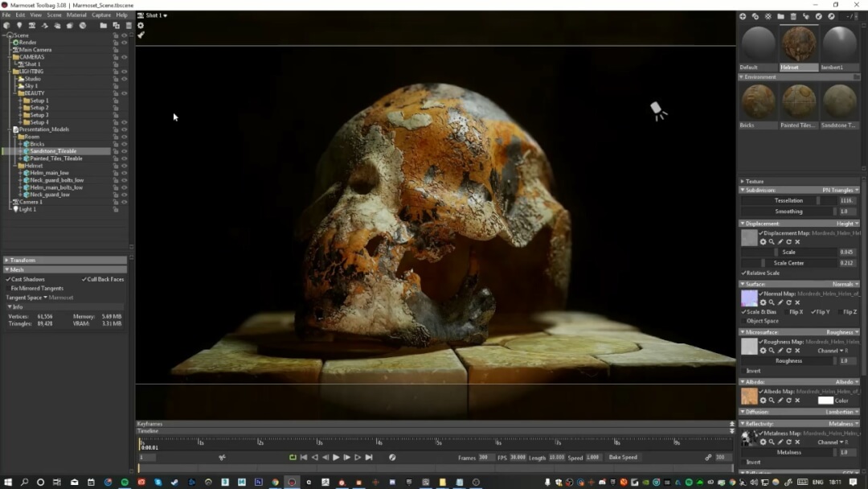Select Helm_main_low in the scene tree
Image resolution: width=868 pixels, height=489 pixels.
point(49,173)
